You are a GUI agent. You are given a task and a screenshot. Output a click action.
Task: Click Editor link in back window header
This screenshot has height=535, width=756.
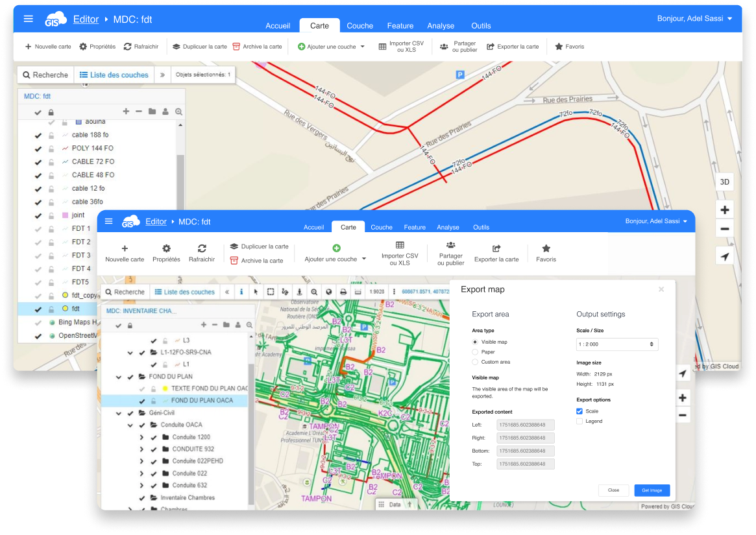tap(86, 19)
